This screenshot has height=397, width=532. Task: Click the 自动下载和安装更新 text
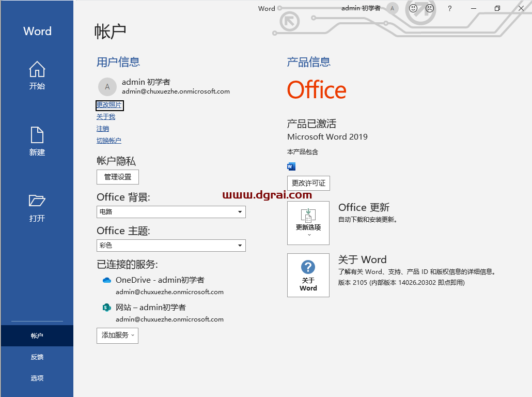pyautogui.click(x=368, y=220)
